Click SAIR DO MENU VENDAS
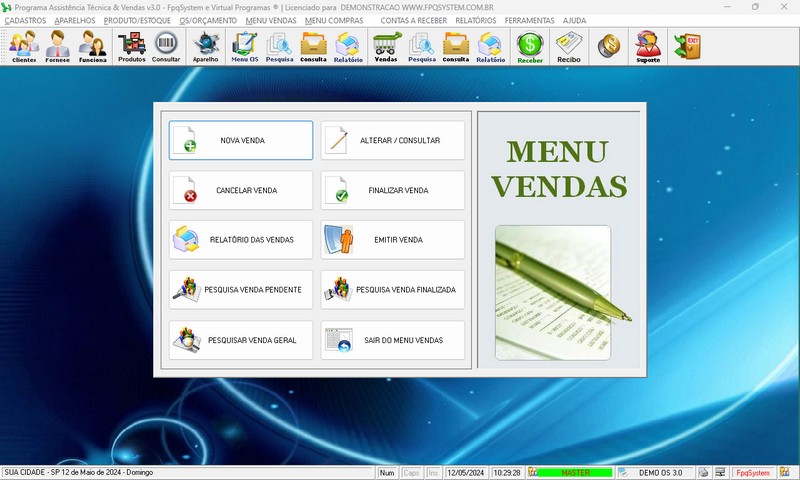Screen dimensions: 800x480 (x=393, y=340)
